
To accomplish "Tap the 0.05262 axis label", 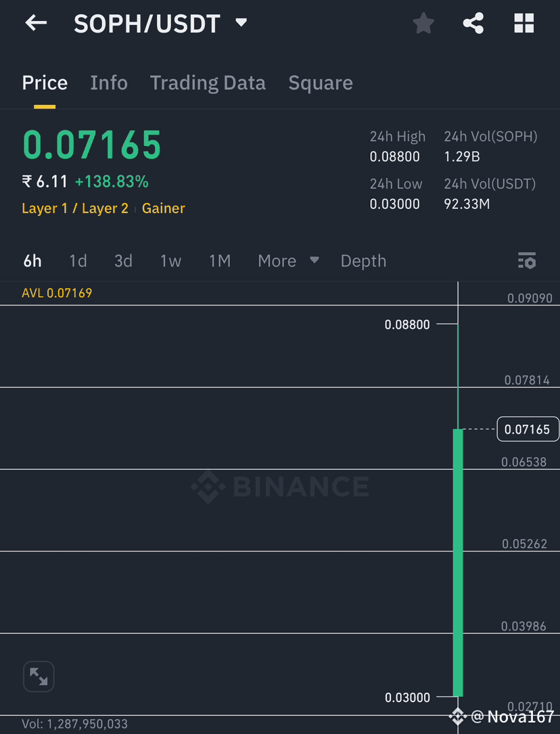I will click(524, 544).
